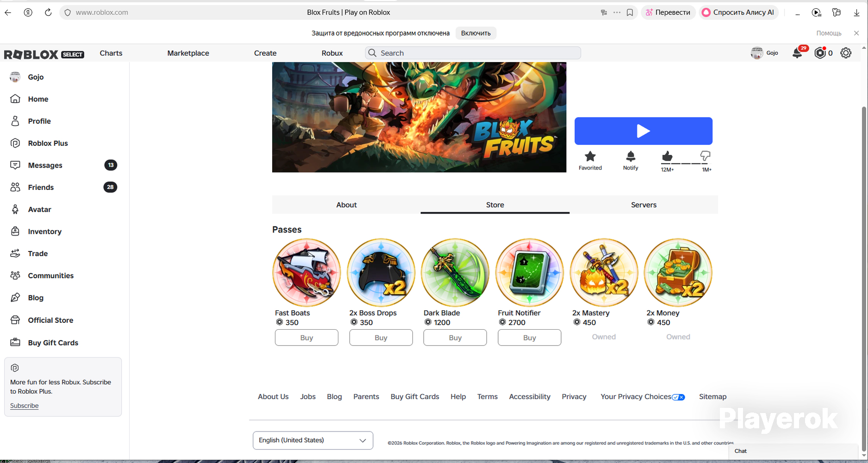
Task: Click the Перевести translate button
Action: pos(668,13)
